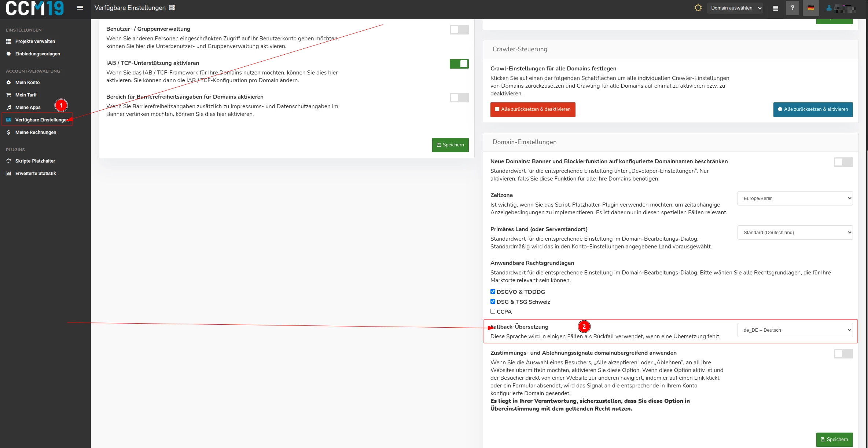Click the user account icon
The image size is (868, 448).
(x=829, y=8)
